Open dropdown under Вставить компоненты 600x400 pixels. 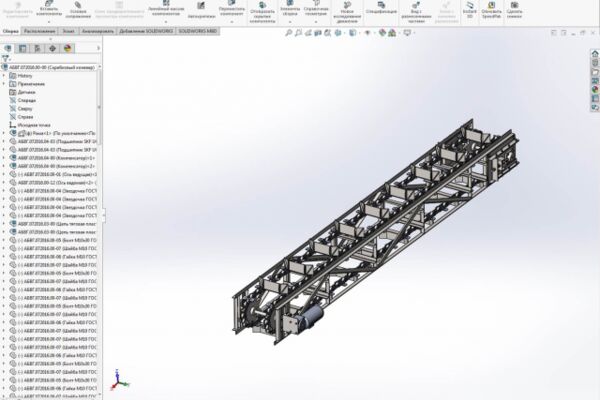49,21
